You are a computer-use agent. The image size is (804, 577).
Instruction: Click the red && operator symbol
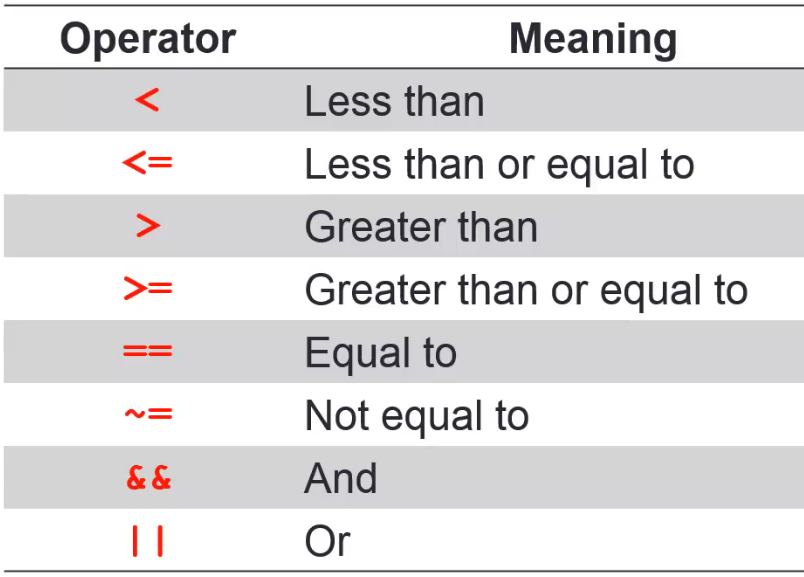pyautogui.click(x=148, y=478)
